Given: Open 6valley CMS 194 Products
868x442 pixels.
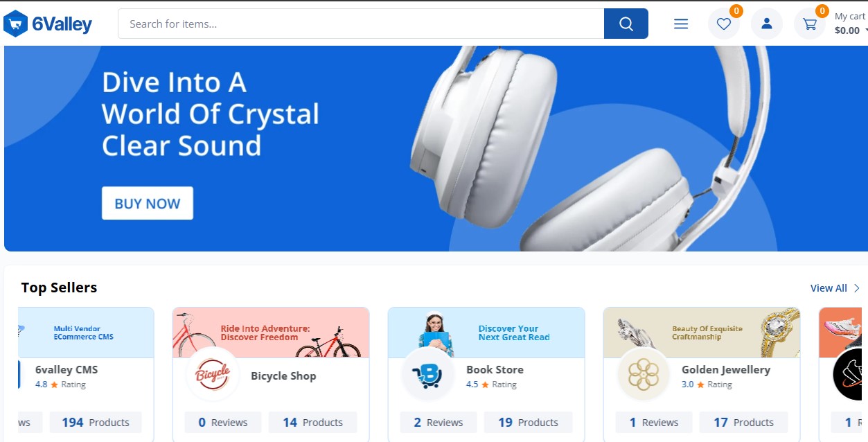Looking at the screenshot, I should [x=96, y=423].
